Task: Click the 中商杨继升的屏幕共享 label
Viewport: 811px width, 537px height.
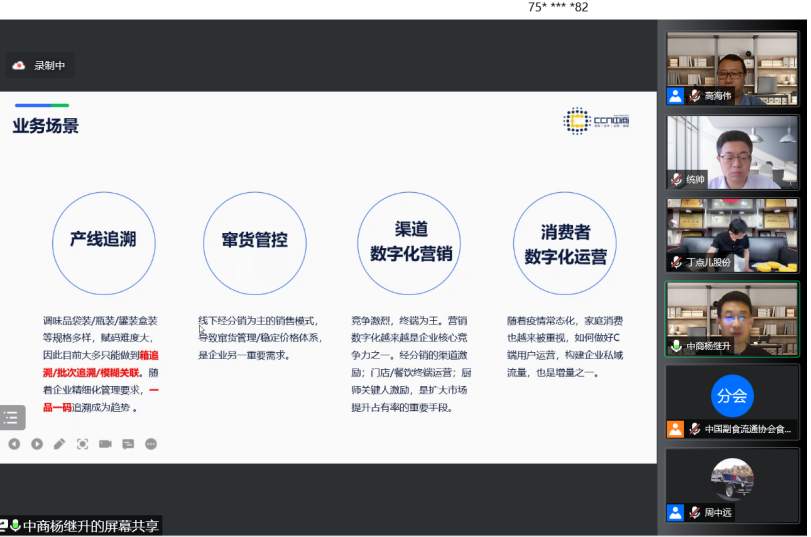Action: pos(90,526)
